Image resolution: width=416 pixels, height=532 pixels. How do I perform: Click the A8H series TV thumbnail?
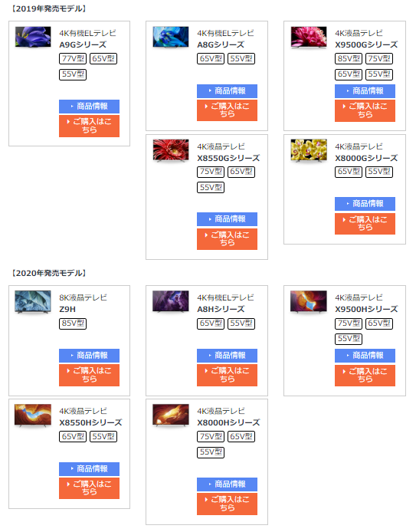coord(171,301)
